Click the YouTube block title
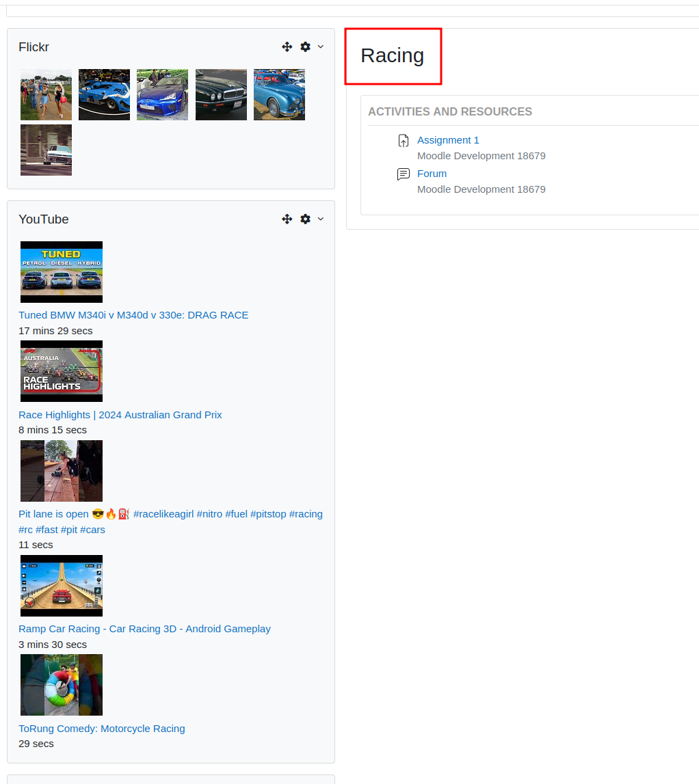 [44, 219]
